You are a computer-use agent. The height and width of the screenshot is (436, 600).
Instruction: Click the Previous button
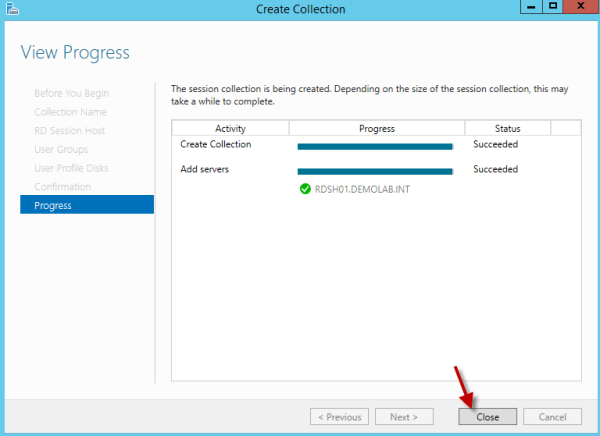click(339, 416)
